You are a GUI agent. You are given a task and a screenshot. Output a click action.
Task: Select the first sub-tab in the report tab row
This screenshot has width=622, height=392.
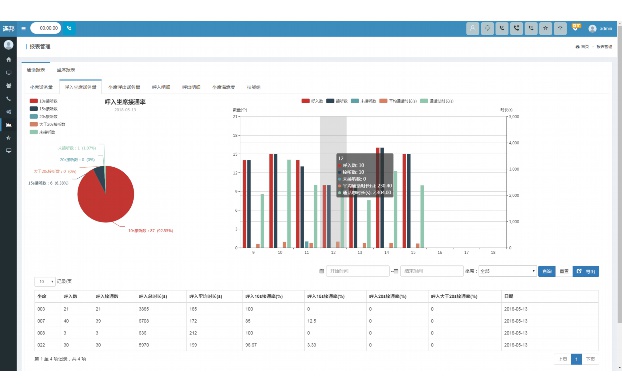[x=41, y=87]
